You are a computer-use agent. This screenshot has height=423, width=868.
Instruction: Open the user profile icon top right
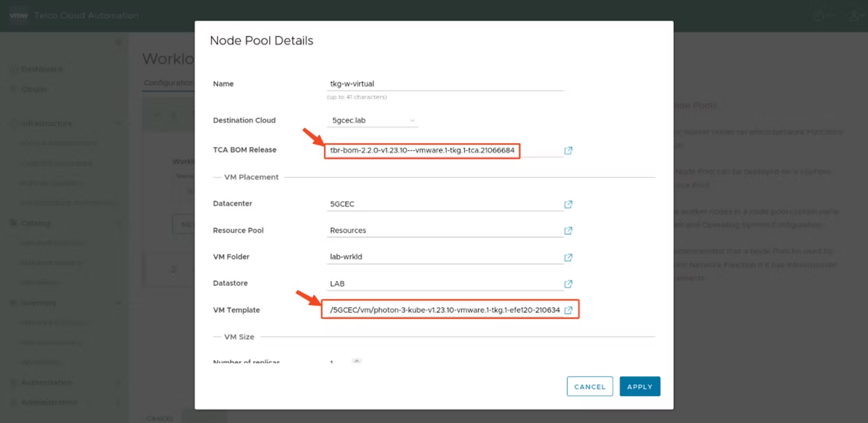point(853,16)
